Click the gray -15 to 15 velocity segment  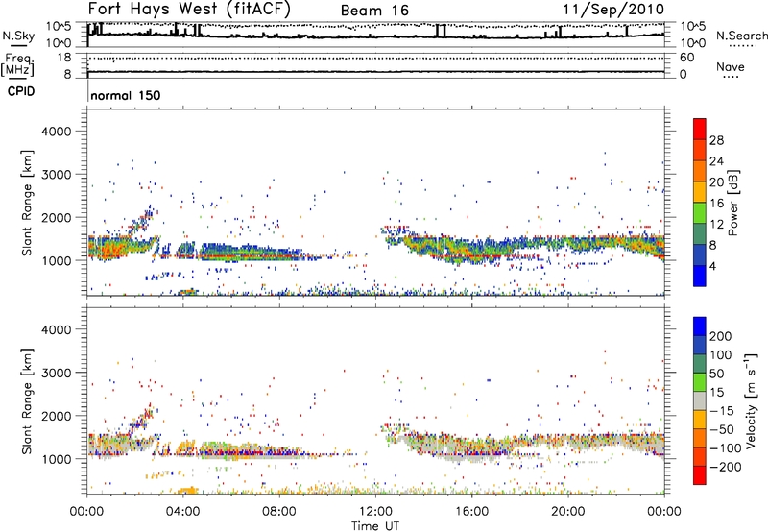point(700,400)
